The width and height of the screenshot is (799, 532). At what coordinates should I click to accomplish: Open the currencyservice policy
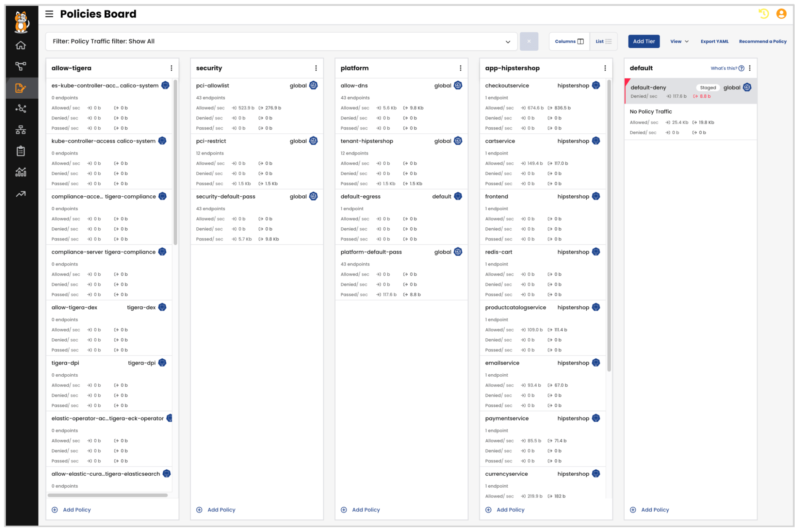point(543,483)
